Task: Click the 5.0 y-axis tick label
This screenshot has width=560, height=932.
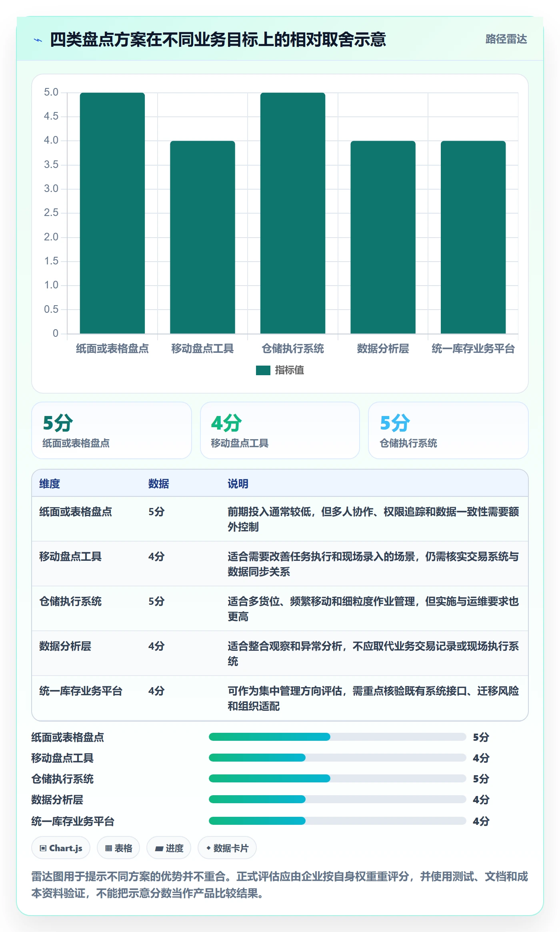Action: tap(51, 92)
